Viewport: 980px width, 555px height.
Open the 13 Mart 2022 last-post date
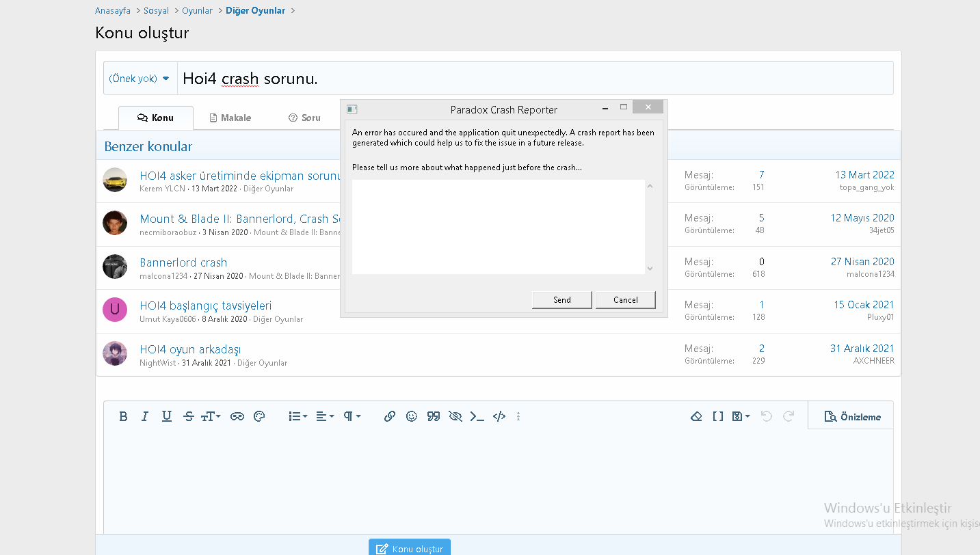tap(864, 175)
